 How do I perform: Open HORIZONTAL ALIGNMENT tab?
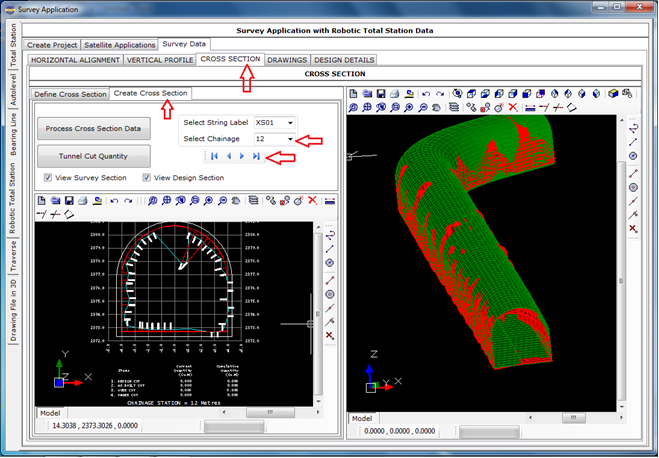(x=76, y=60)
